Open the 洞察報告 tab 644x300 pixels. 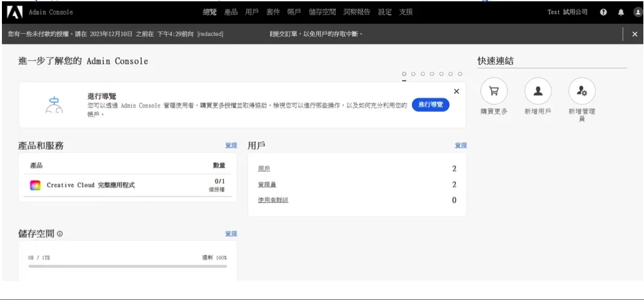tap(357, 12)
